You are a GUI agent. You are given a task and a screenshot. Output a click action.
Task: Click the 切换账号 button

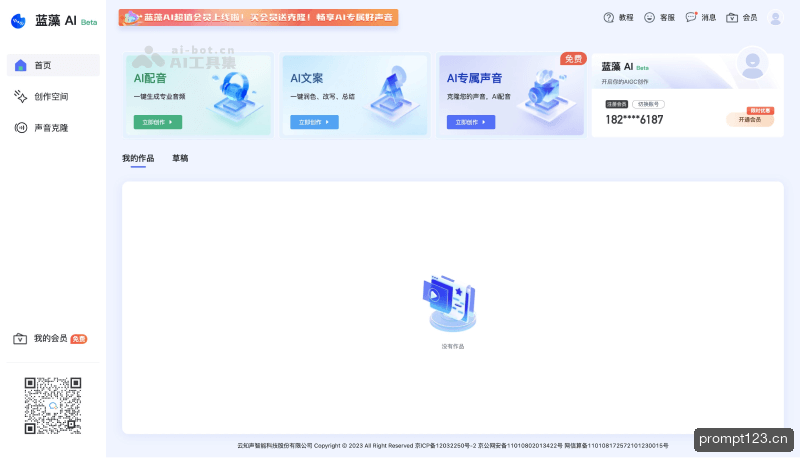pos(648,104)
